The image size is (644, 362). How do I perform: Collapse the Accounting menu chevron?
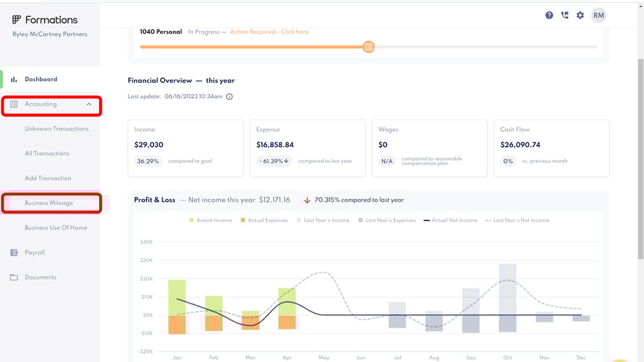[89, 104]
